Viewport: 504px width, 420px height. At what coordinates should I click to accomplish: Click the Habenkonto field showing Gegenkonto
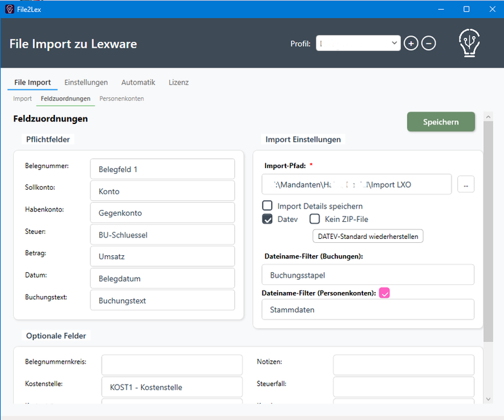(x=162, y=213)
